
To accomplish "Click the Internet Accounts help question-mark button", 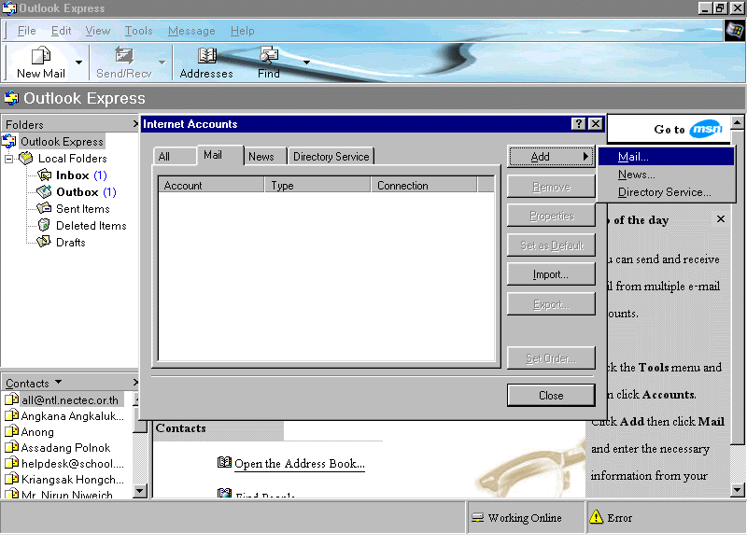I will tap(578, 124).
